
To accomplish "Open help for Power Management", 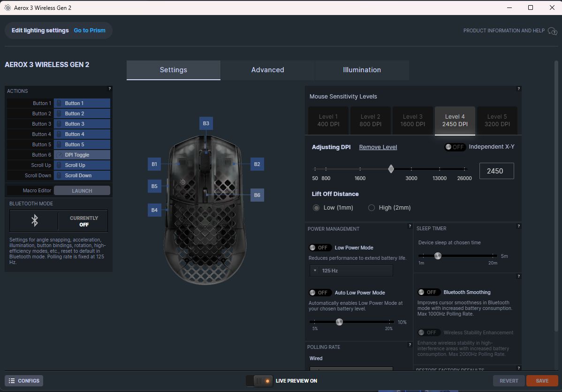I will click(410, 226).
